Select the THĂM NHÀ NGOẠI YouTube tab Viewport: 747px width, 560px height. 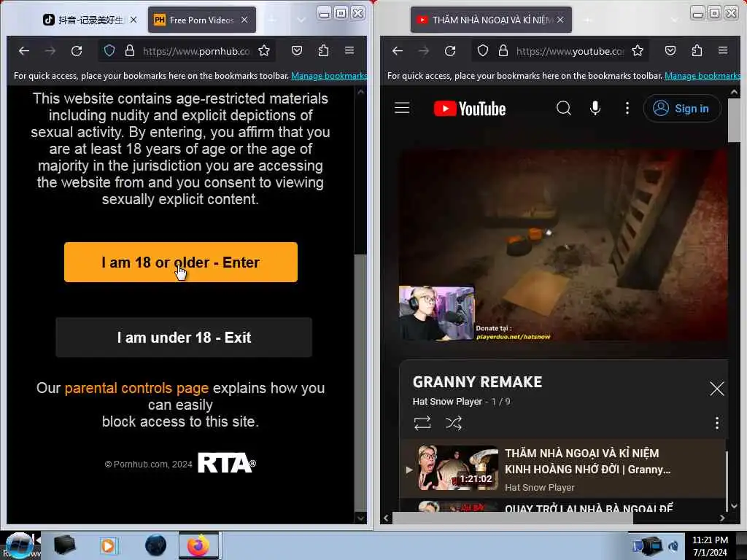tap(491, 20)
